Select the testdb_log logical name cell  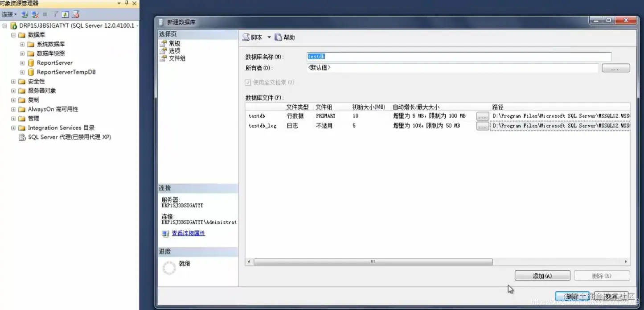tap(265, 126)
